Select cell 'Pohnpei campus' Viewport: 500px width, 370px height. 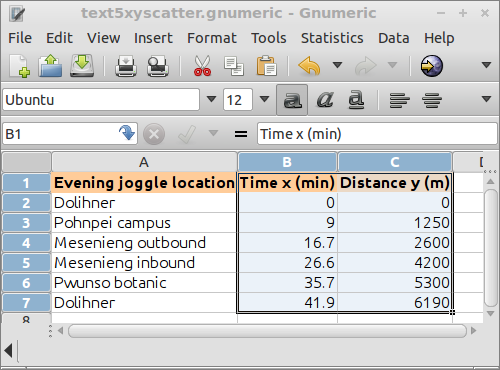[144, 223]
